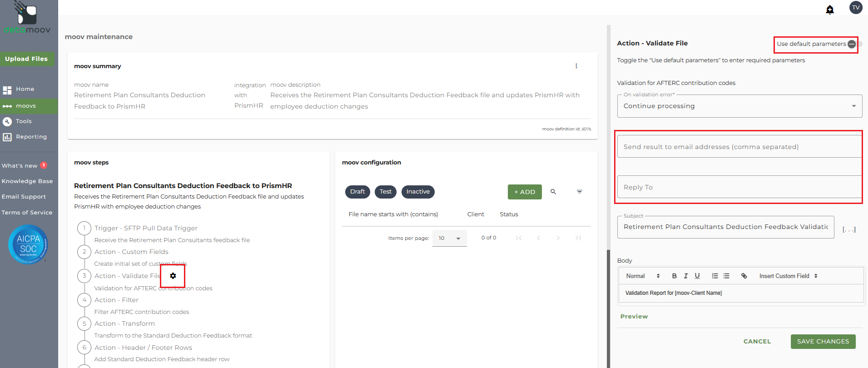Image resolution: width=868 pixels, height=368 pixels.
Task: Click the Validate File panel scrollbar
Action: tap(609, 308)
